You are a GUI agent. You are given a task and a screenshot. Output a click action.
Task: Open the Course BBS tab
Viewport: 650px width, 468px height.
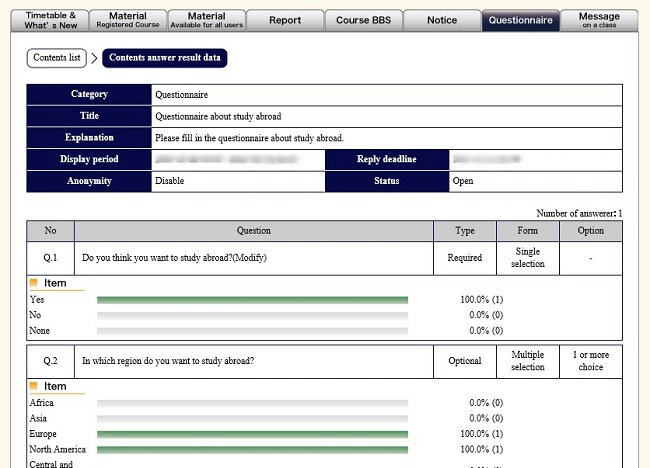(363, 20)
